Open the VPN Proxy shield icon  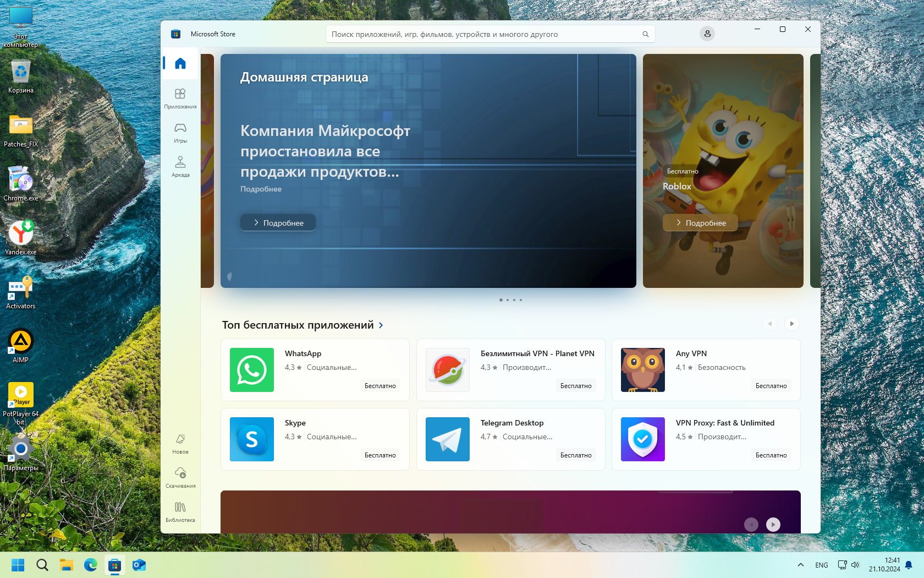[643, 439]
